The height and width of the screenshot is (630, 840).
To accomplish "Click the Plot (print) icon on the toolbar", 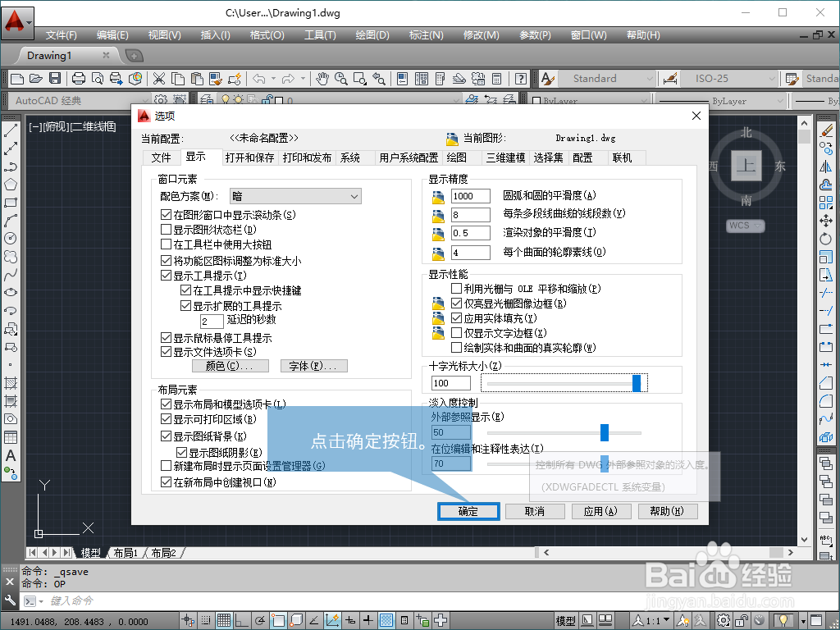I will coord(77,79).
